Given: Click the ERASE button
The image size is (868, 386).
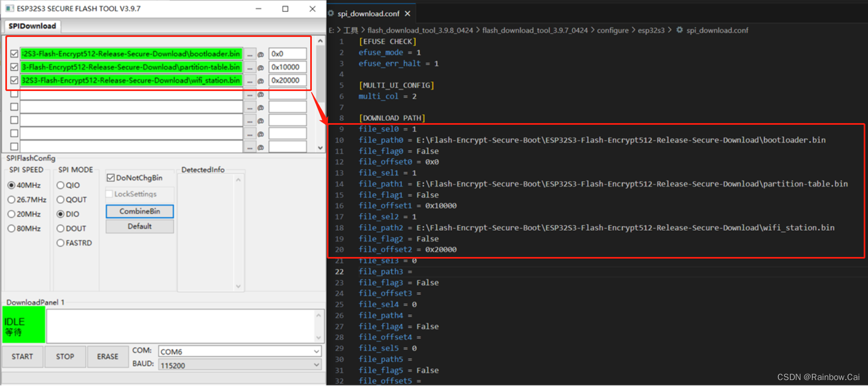Looking at the screenshot, I should 108,357.
